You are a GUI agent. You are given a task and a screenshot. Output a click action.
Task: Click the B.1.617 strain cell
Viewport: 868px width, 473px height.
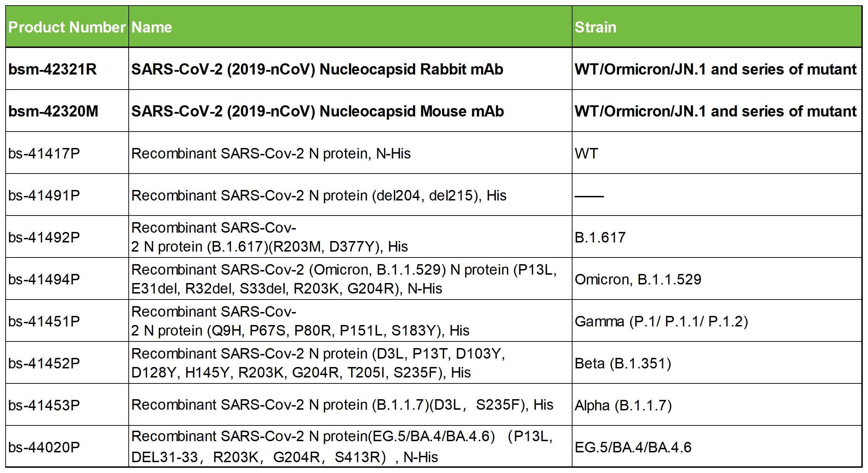coord(600,237)
